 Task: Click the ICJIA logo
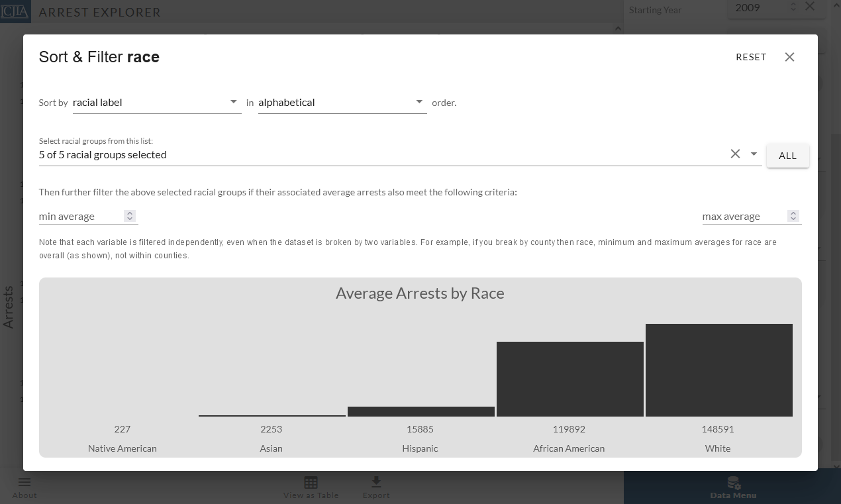click(15, 11)
